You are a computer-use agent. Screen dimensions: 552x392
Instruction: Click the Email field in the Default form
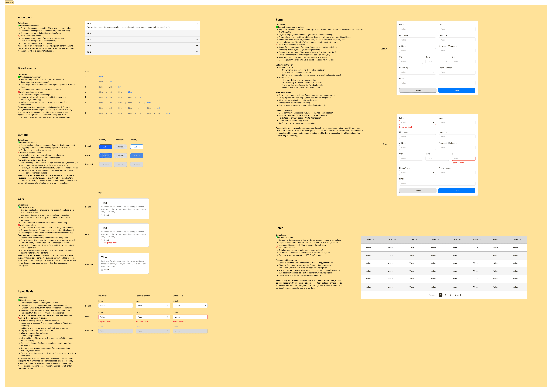(x=437, y=83)
